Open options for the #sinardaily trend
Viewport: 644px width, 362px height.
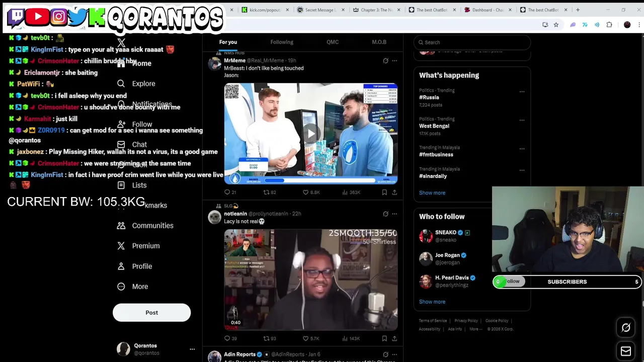pos(522,170)
